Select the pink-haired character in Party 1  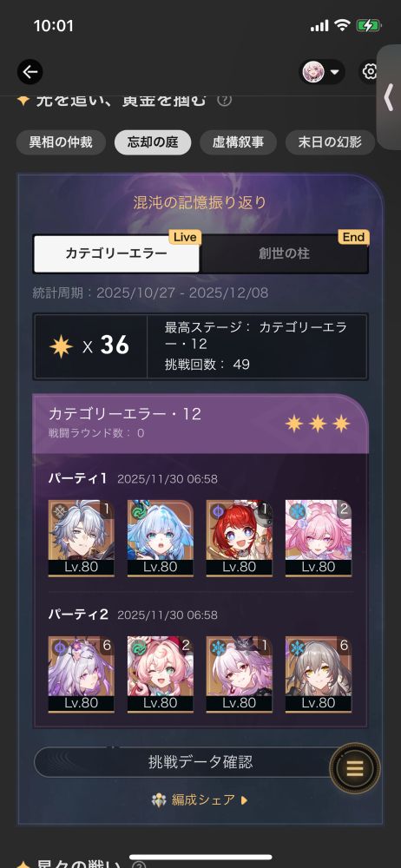tap(319, 538)
